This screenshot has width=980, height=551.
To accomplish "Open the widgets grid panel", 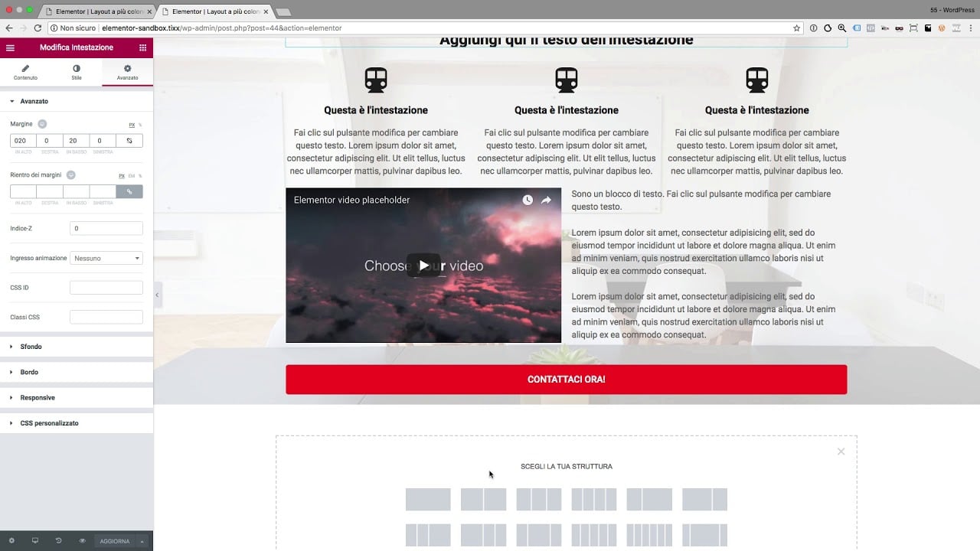I will 142,47.
